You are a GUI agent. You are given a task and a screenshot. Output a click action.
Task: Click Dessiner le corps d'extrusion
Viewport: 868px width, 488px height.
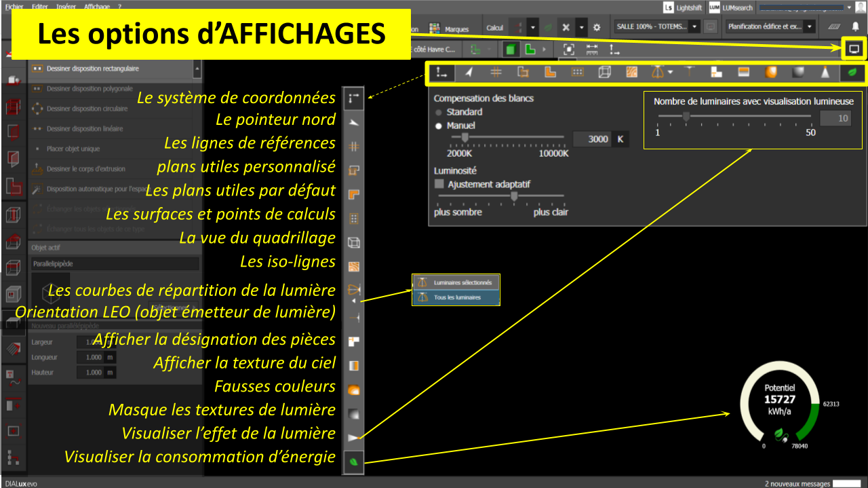112,169
